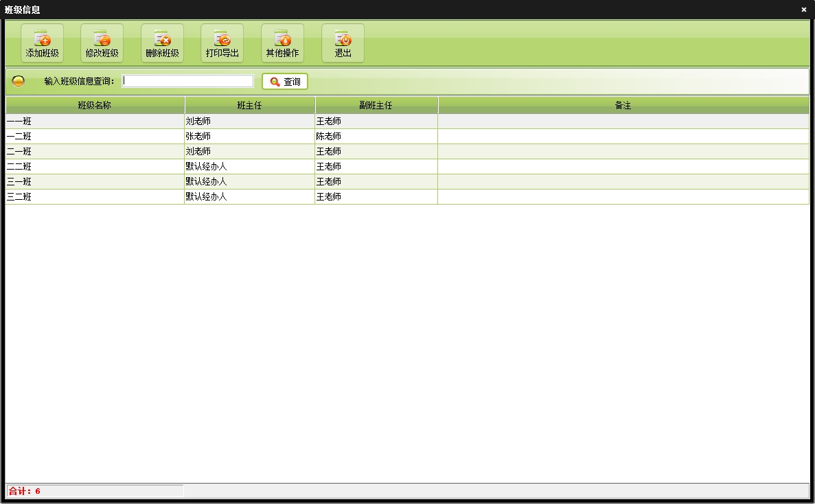Image resolution: width=815 pixels, height=504 pixels.
Task: Close the 班级信息 window
Action: point(803,10)
